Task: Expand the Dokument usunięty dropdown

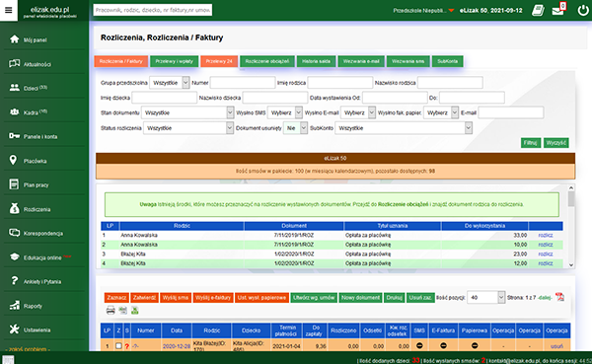Action: click(304, 128)
